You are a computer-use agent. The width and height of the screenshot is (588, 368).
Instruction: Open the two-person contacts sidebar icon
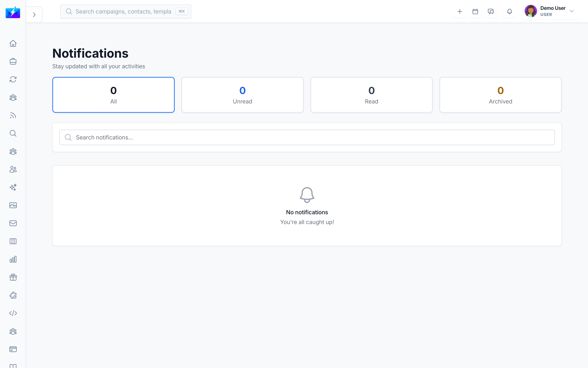coord(13,169)
